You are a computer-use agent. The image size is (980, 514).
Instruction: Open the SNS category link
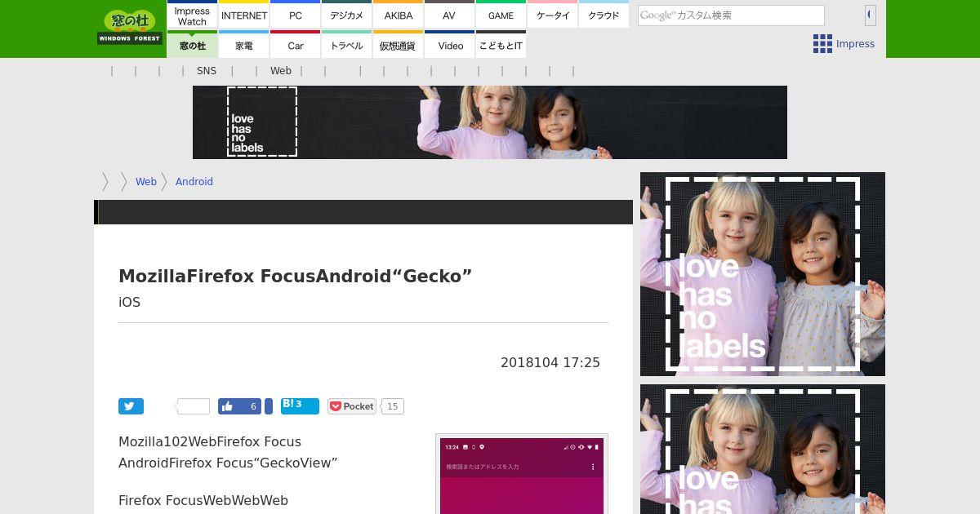207,71
